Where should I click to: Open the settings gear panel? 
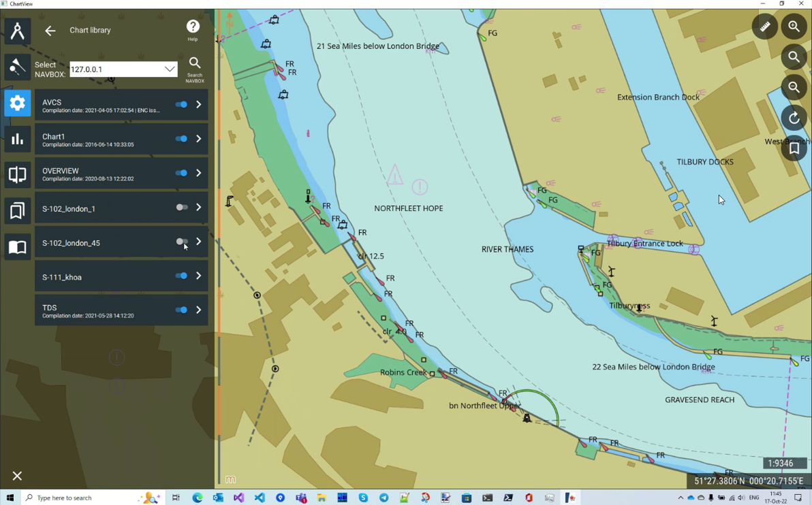pos(17,103)
